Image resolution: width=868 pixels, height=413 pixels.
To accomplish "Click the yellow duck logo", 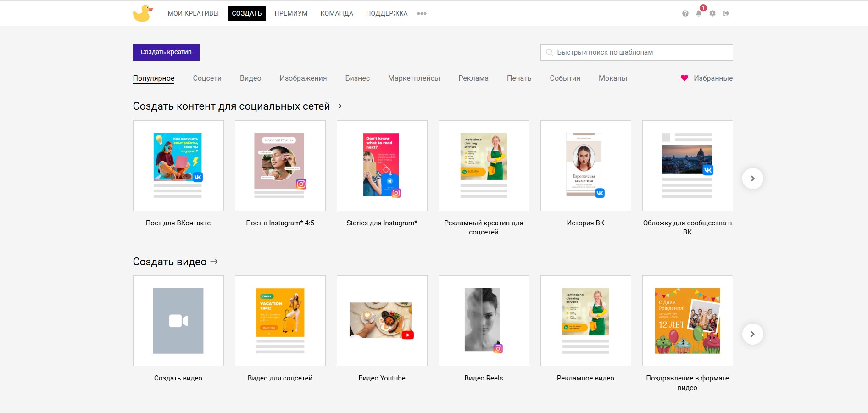I will [x=143, y=13].
